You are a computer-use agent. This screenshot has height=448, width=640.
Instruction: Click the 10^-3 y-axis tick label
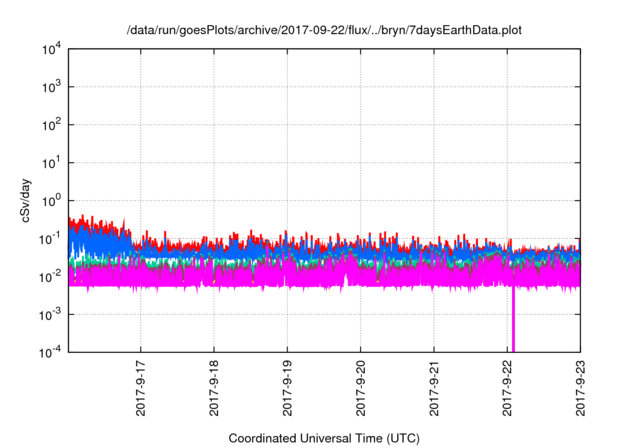tap(50, 315)
